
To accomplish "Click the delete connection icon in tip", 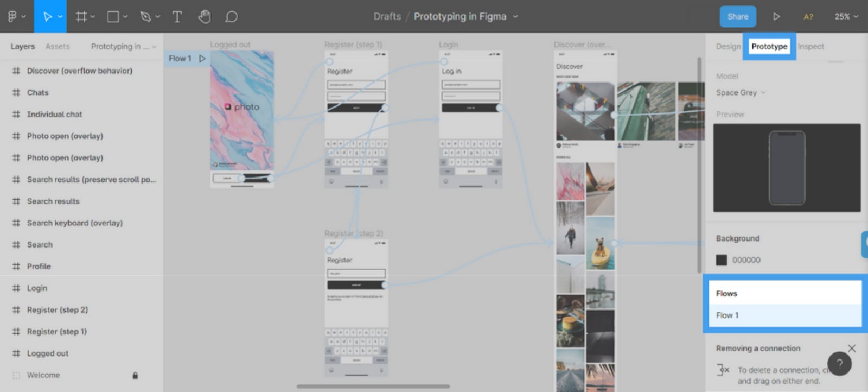I will pyautogui.click(x=723, y=370).
